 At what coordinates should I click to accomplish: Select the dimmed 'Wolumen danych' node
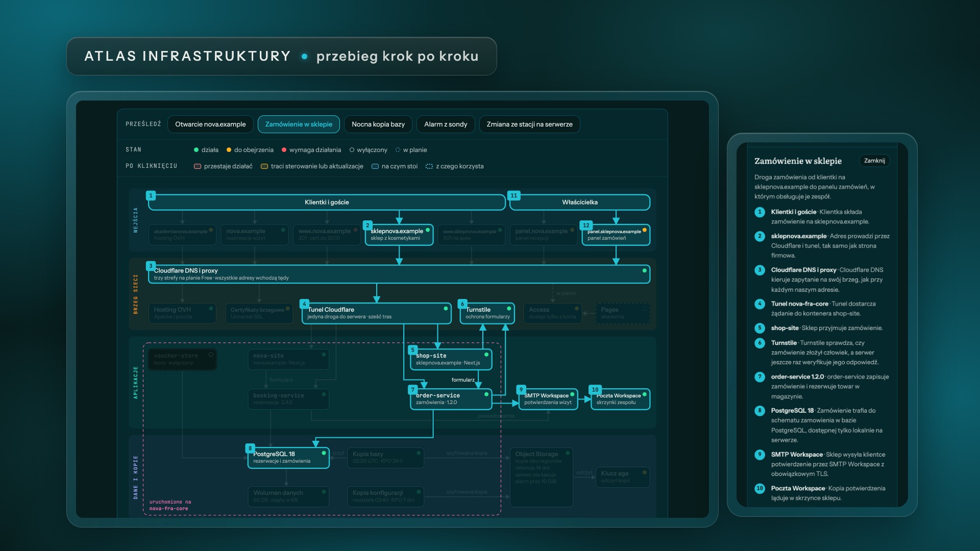288,496
